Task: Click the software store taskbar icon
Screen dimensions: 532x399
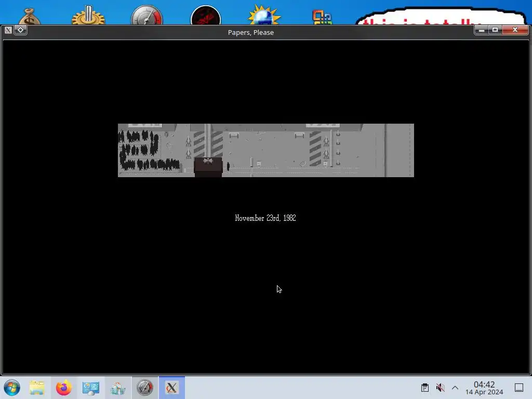Action: pos(118,388)
